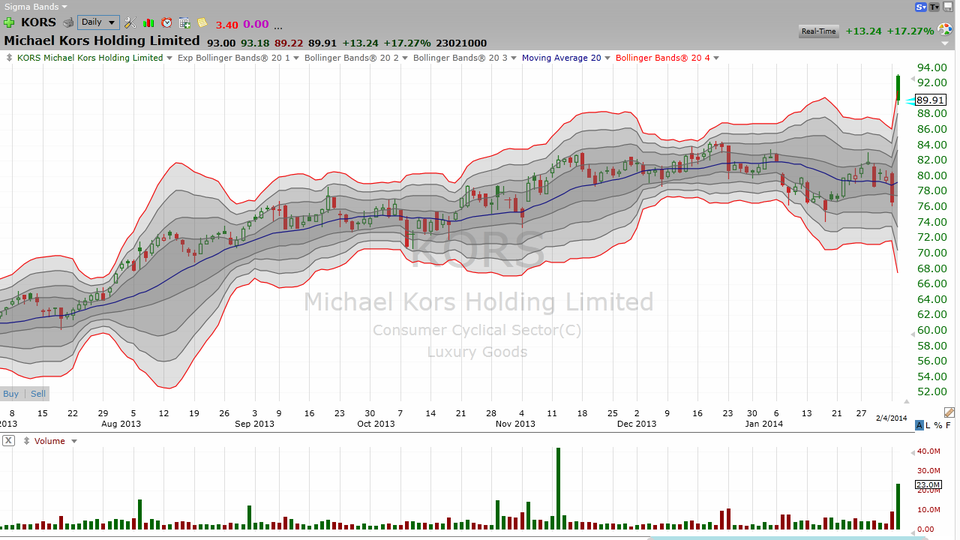Expand red Bollinger Bands 20 4 menu

tap(716, 58)
